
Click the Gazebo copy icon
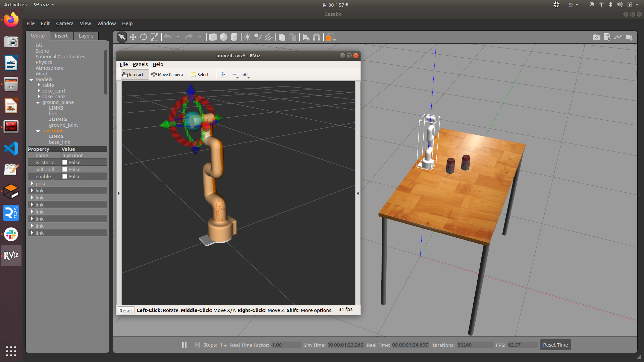pos(282,37)
